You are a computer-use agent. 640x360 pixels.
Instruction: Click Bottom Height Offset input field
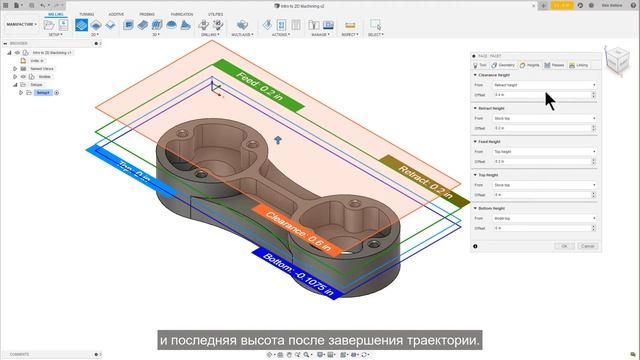[x=542, y=229]
